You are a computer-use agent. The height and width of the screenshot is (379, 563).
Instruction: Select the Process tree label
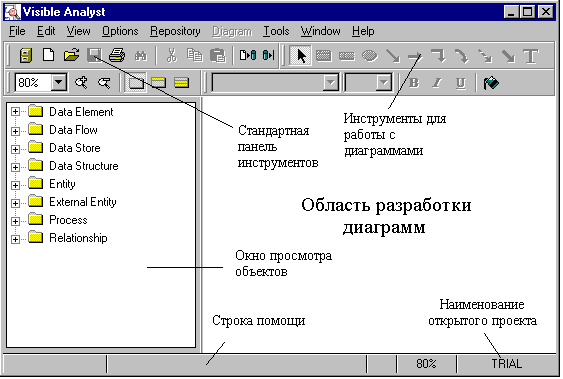[68, 220]
